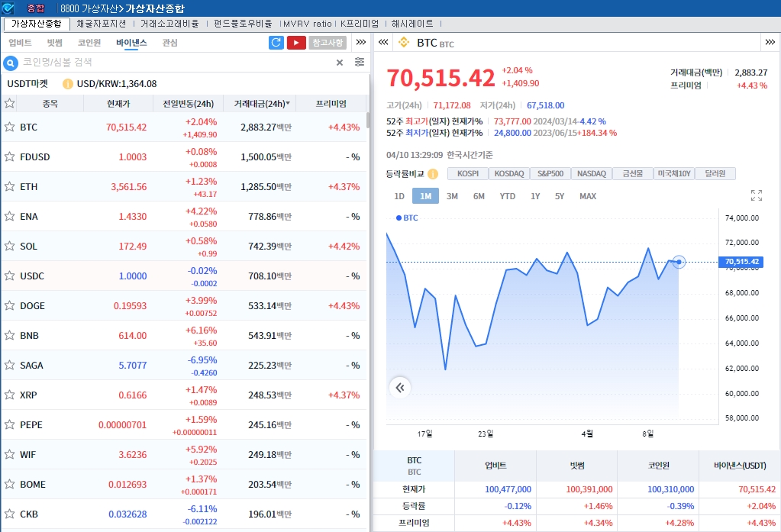Star CKB as a favorite
Screen dimensions: 781x532
tap(9, 514)
